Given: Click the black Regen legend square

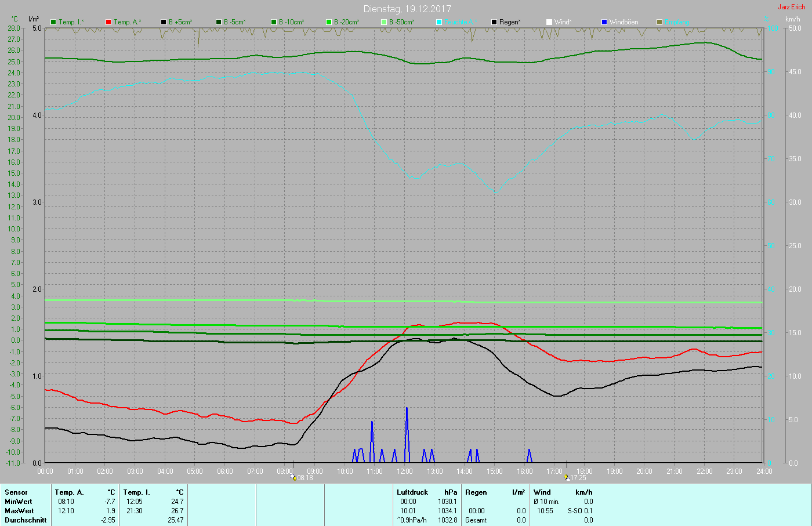Looking at the screenshot, I should (x=494, y=22).
